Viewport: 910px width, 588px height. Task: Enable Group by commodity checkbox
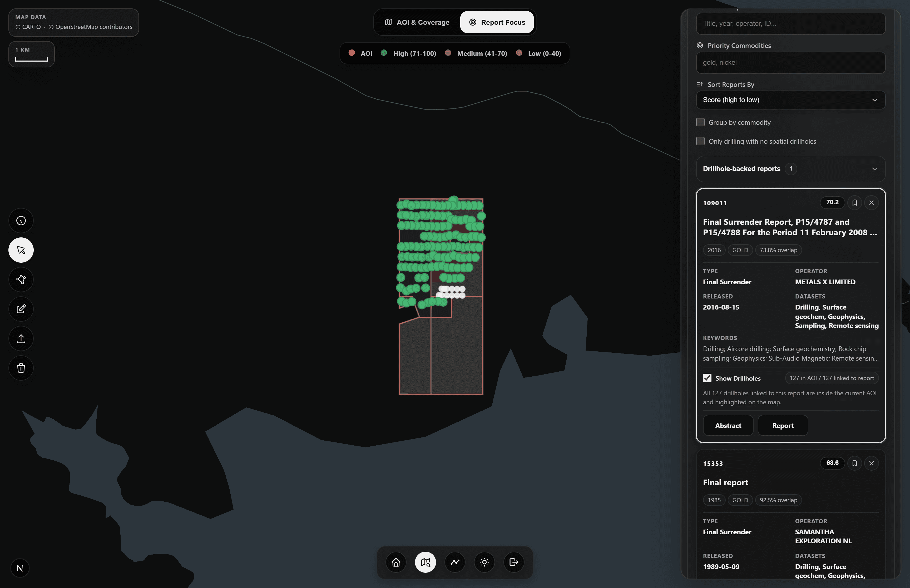click(700, 122)
